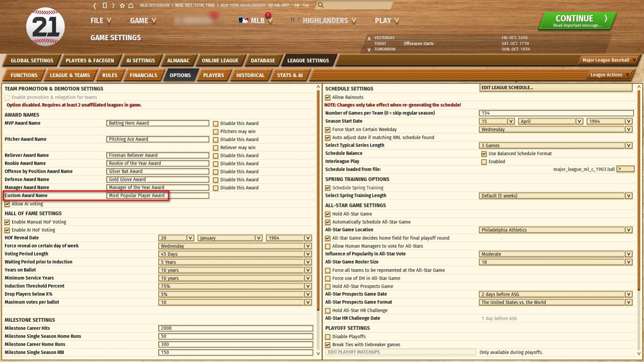Click the notification badge on MLB logo
The image size is (644, 362).
coord(267,15)
